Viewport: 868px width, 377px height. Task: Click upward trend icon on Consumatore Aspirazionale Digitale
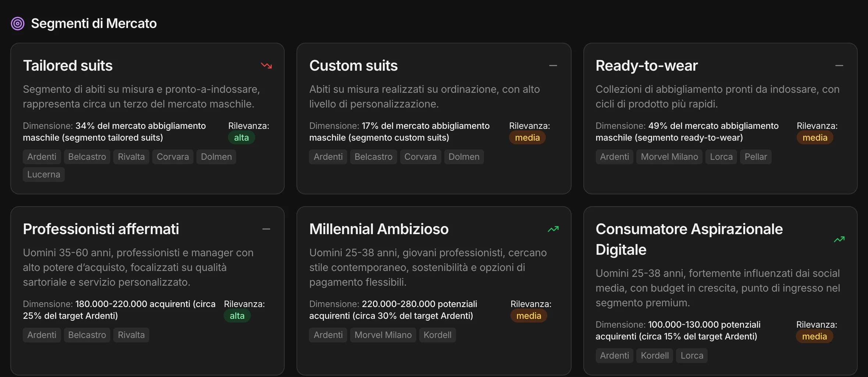[839, 239]
